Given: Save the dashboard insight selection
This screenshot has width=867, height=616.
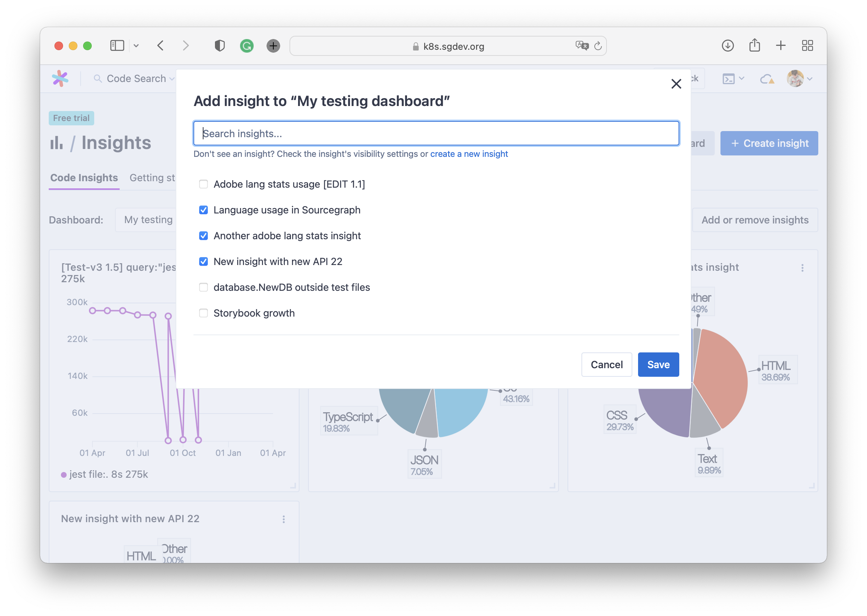Looking at the screenshot, I should click(658, 365).
